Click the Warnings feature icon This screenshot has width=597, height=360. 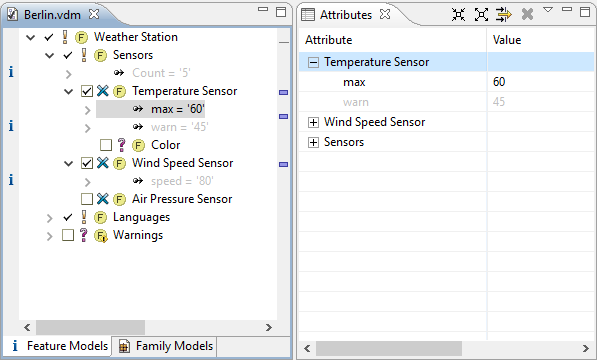pos(101,236)
